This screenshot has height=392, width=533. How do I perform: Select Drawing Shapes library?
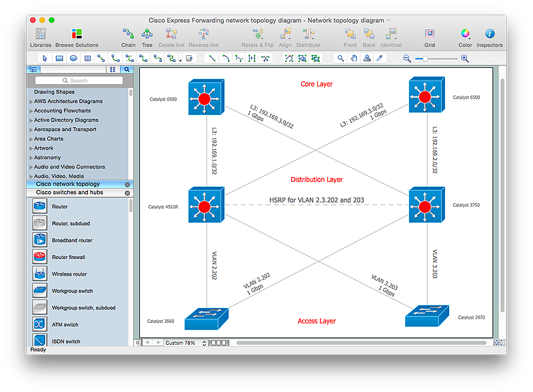point(54,92)
